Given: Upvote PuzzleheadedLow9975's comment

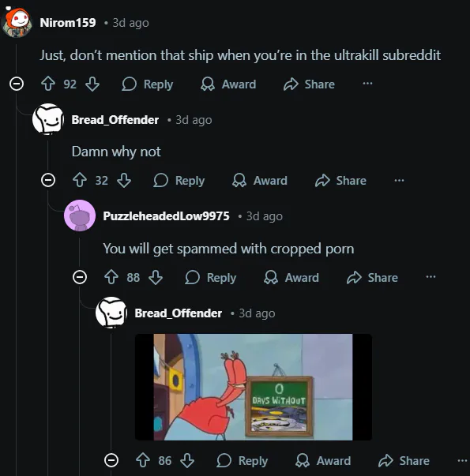Looking at the screenshot, I should 111,277.
